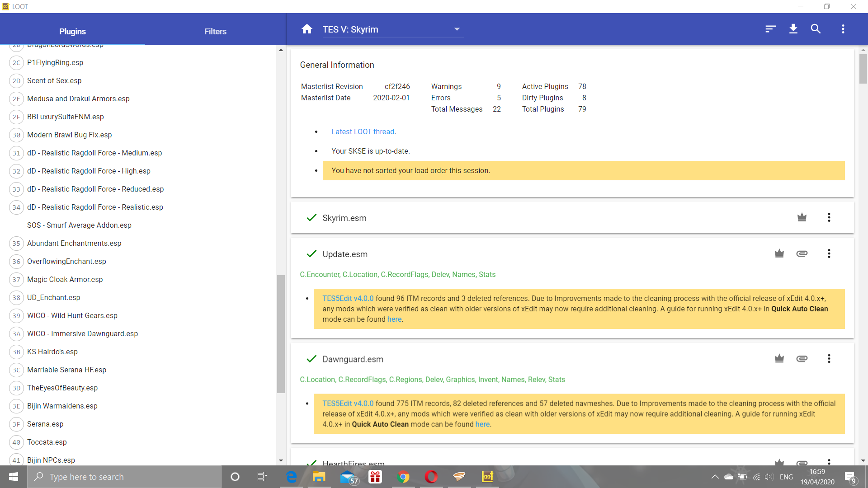Click the home icon in header
This screenshot has width=868, height=488.
click(307, 29)
